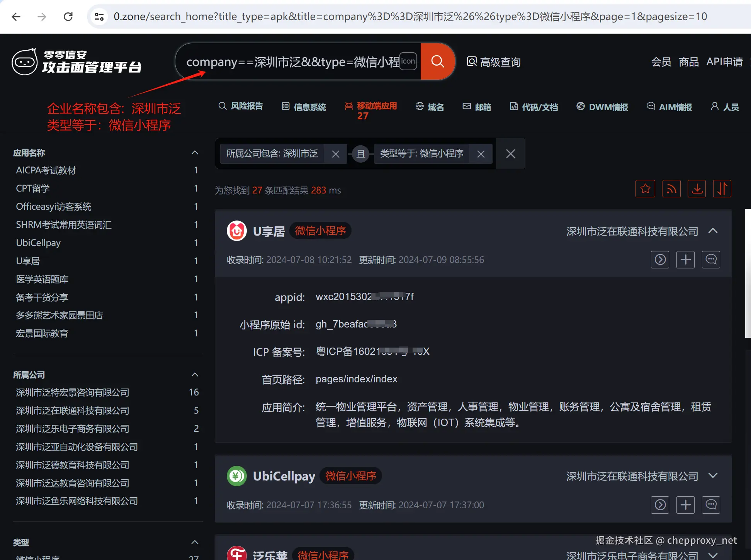Open 高级查询 advanced search
The height and width of the screenshot is (560, 751).
[494, 62]
